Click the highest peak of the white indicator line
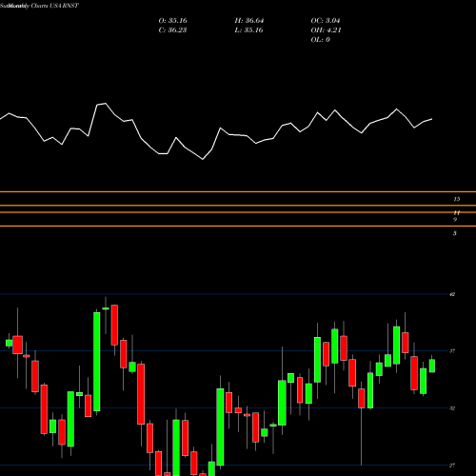 tap(105, 104)
